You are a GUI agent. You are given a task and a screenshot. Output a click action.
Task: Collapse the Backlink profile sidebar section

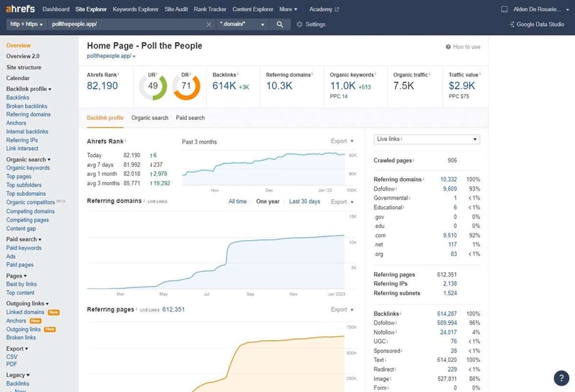pos(29,89)
